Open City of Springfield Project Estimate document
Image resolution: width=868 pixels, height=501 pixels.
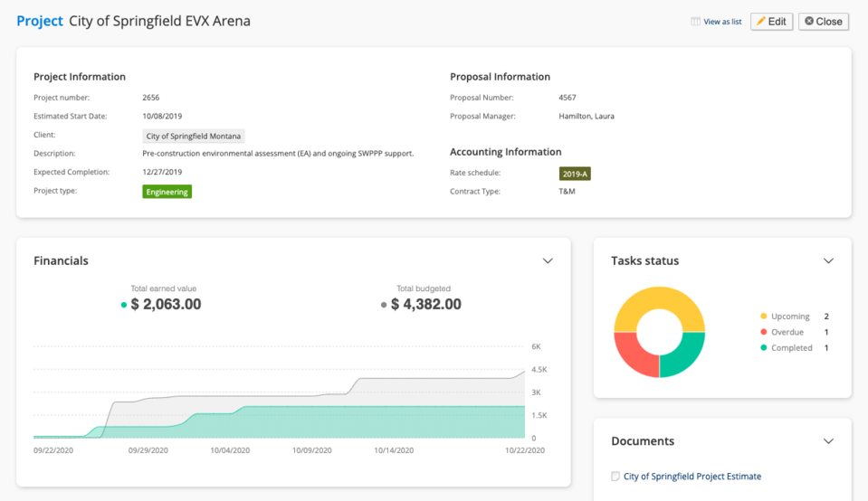point(692,477)
